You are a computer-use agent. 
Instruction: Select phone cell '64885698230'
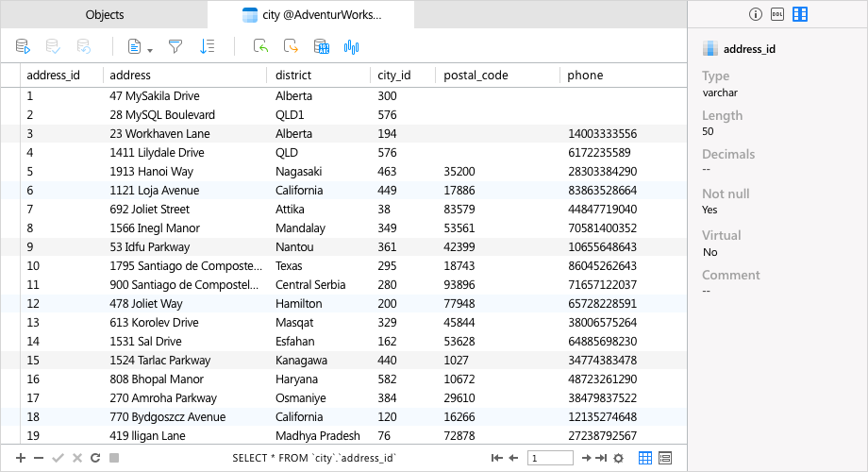[602, 341]
